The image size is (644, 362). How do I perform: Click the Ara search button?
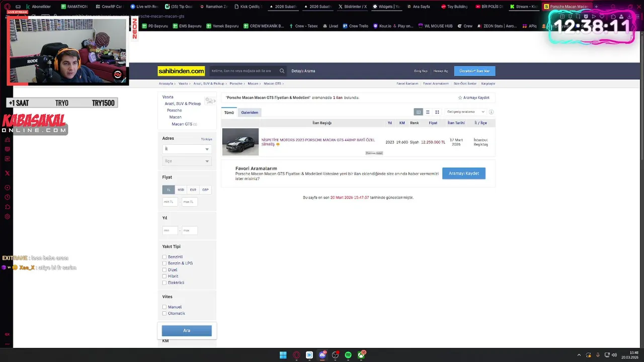pos(187,330)
